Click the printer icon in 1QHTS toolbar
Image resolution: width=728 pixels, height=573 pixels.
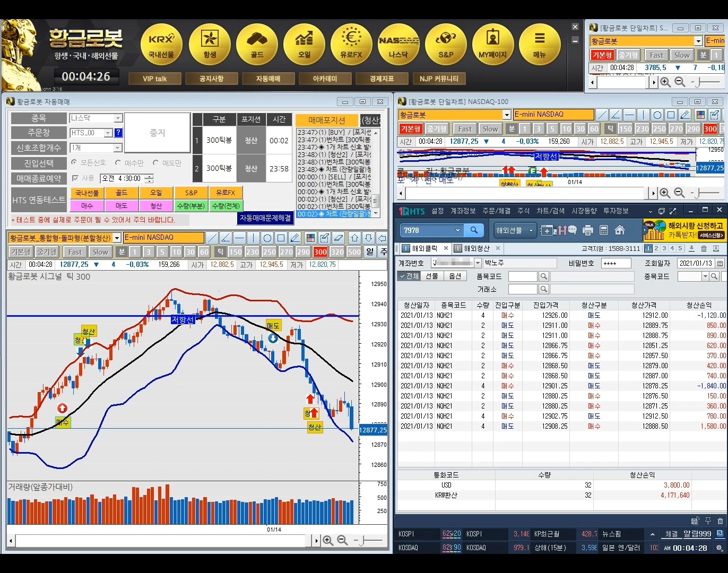pyautogui.click(x=587, y=230)
